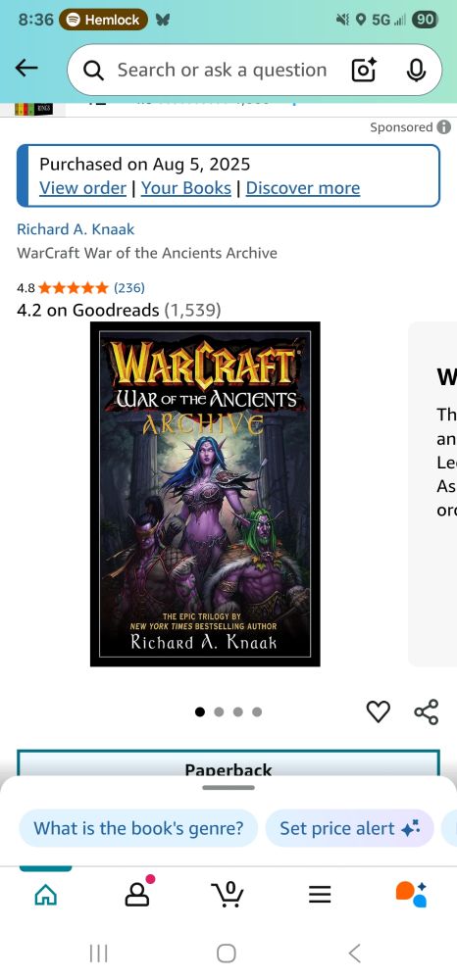Open camera lens search icon
The image size is (457, 980).
364,70
